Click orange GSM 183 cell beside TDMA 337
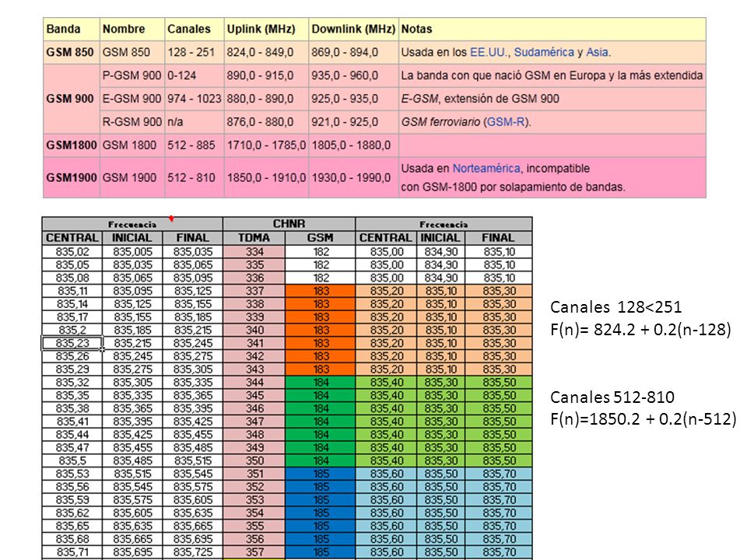This screenshot has height=560, width=747. (x=320, y=291)
